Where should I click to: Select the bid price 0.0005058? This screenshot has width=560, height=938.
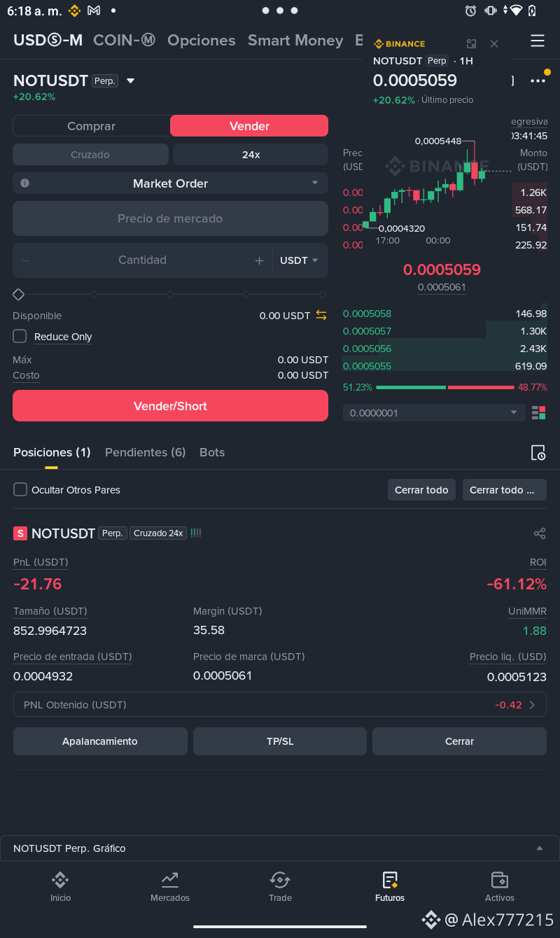(367, 314)
